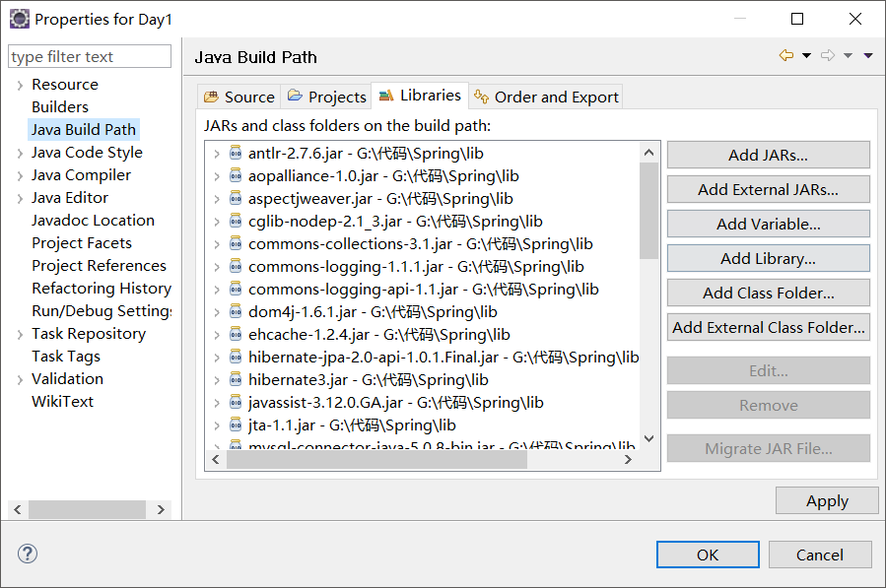Click the Add Library button
The width and height of the screenshot is (886, 588).
coord(768,258)
